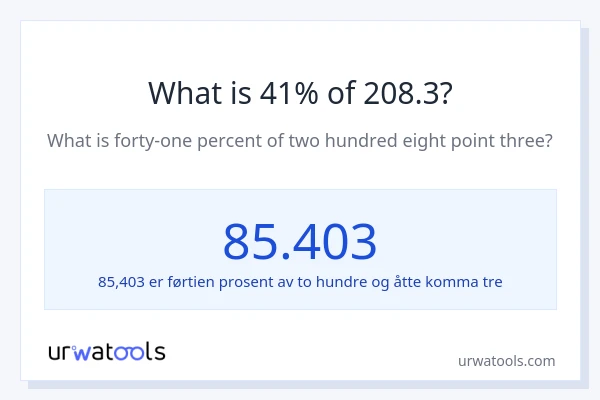Click the large result 85.403

[x=300, y=241]
